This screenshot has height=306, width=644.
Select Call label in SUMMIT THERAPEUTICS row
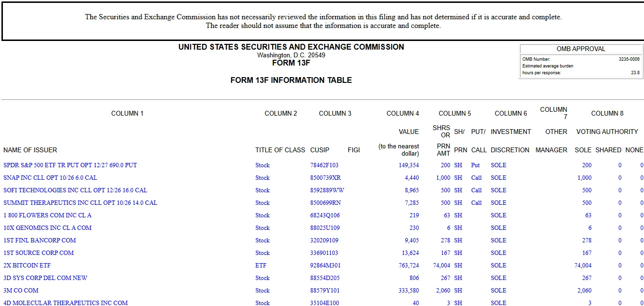(477, 203)
